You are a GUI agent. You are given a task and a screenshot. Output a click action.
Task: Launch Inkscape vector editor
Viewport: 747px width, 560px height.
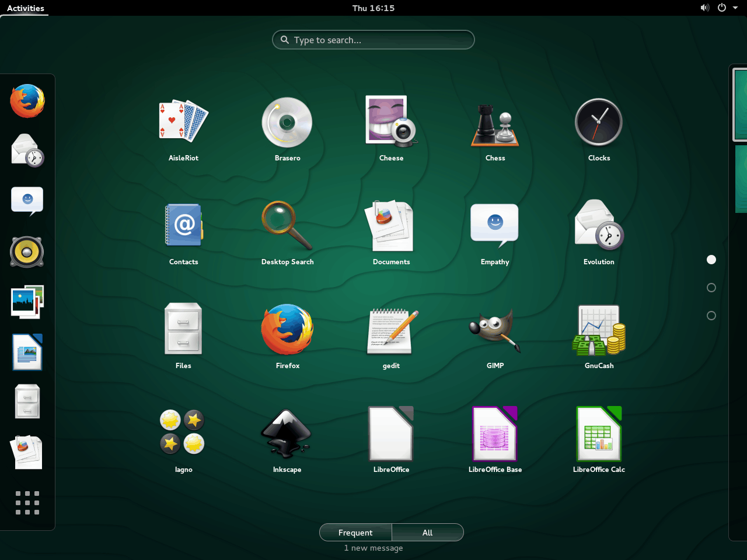[x=287, y=433]
